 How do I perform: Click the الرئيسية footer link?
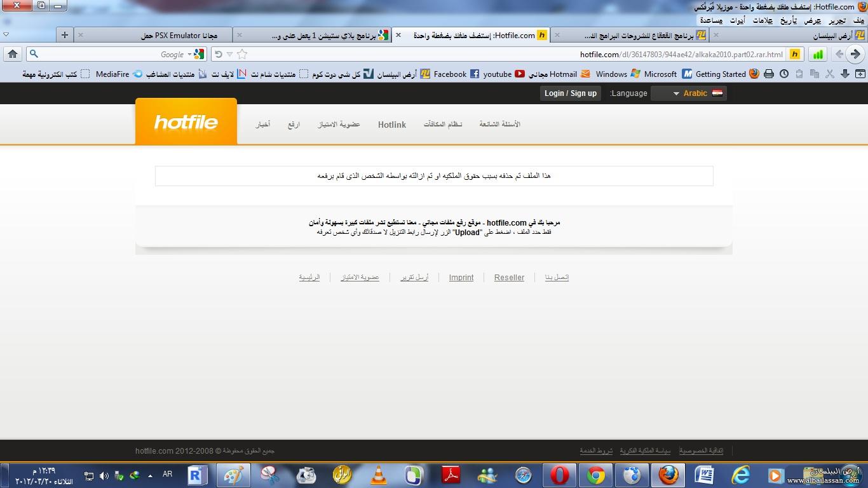click(x=309, y=278)
